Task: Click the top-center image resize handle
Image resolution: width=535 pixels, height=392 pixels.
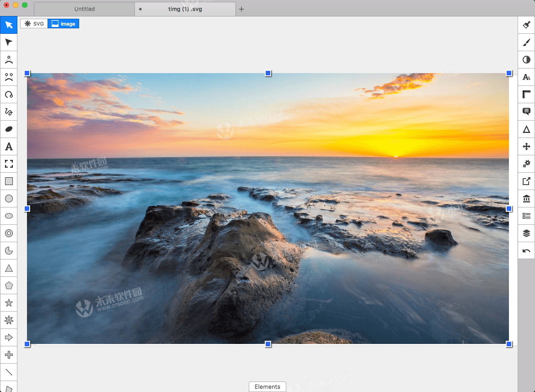Action: coord(268,73)
